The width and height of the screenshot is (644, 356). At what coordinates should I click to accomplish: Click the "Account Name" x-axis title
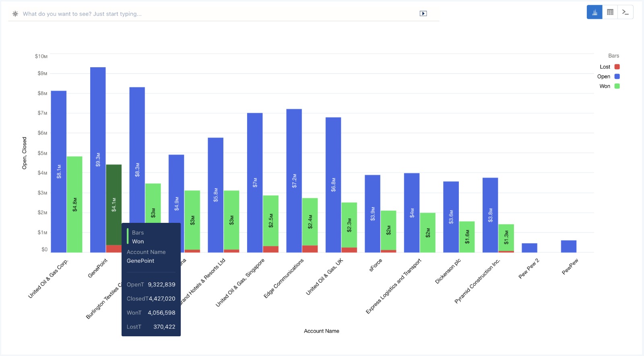pos(321,331)
